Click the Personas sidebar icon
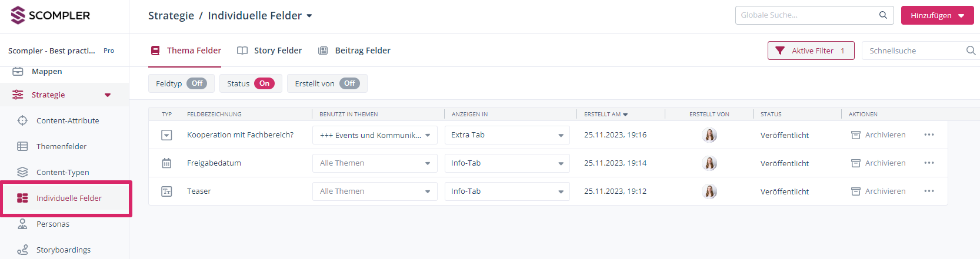980x259 pixels. point(22,224)
